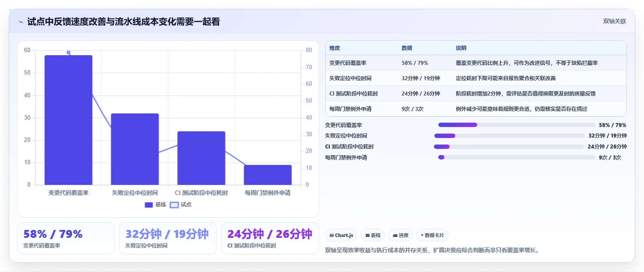The height and width of the screenshot is (272, 644).
Task: Click the summary sentence starting 双轴呈现效率收益
Action: (x=432, y=251)
